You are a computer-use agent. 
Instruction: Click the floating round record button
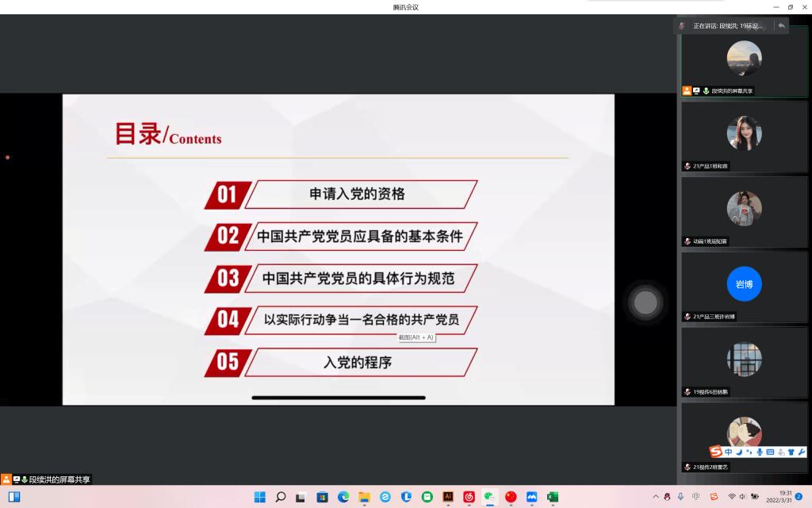coord(645,302)
